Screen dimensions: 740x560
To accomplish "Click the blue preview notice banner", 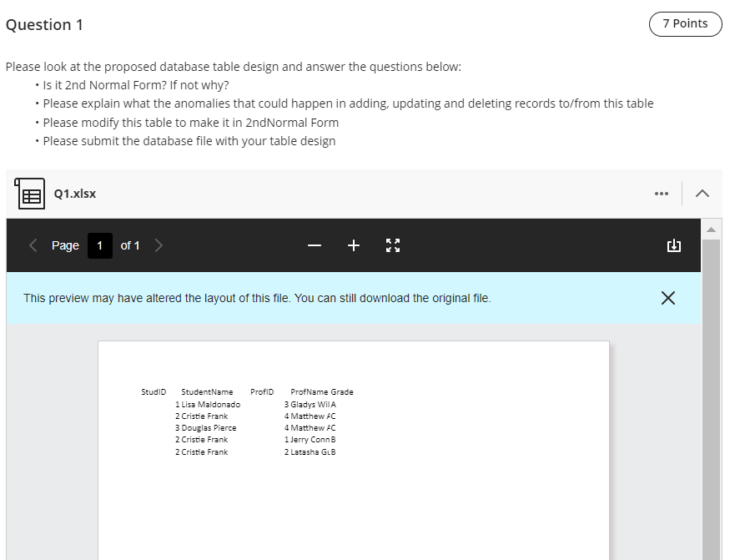I will tap(334, 297).
